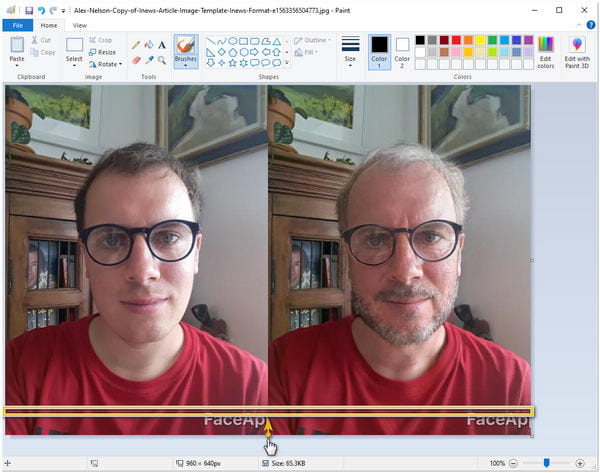This screenshot has height=473, width=600.
Task: Pick the purple color swatch
Action: (528, 40)
